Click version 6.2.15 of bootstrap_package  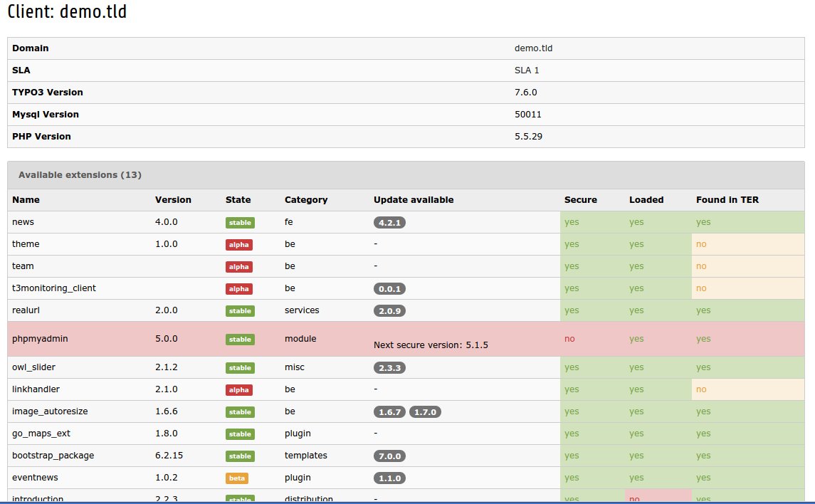click(x=169, y=455)
